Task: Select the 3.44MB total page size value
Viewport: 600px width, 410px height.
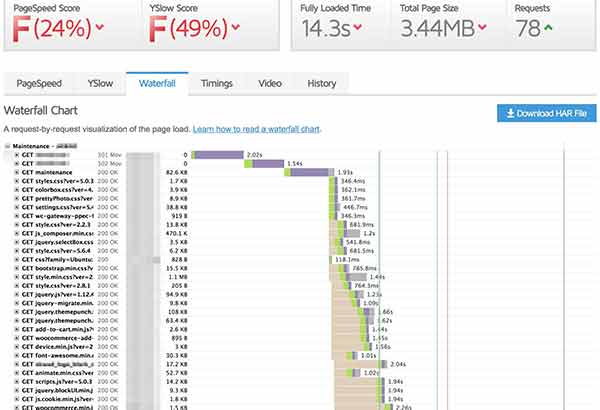Action: (437, 29)
